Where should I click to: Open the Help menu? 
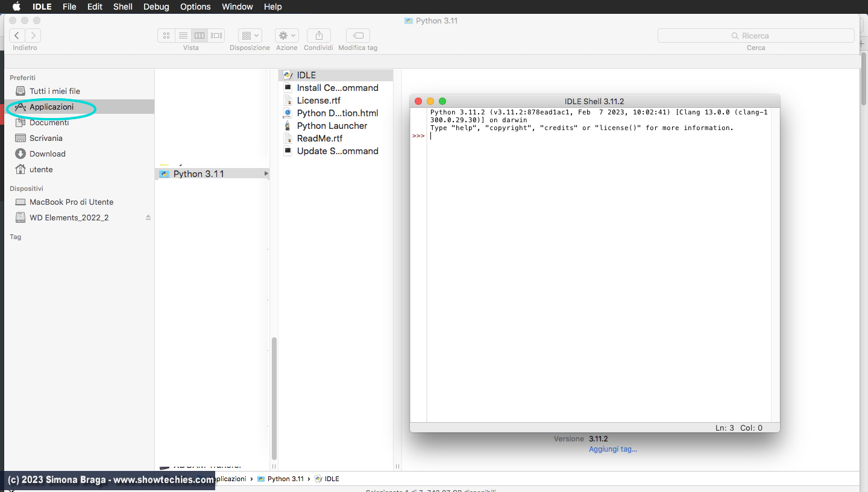273,7
